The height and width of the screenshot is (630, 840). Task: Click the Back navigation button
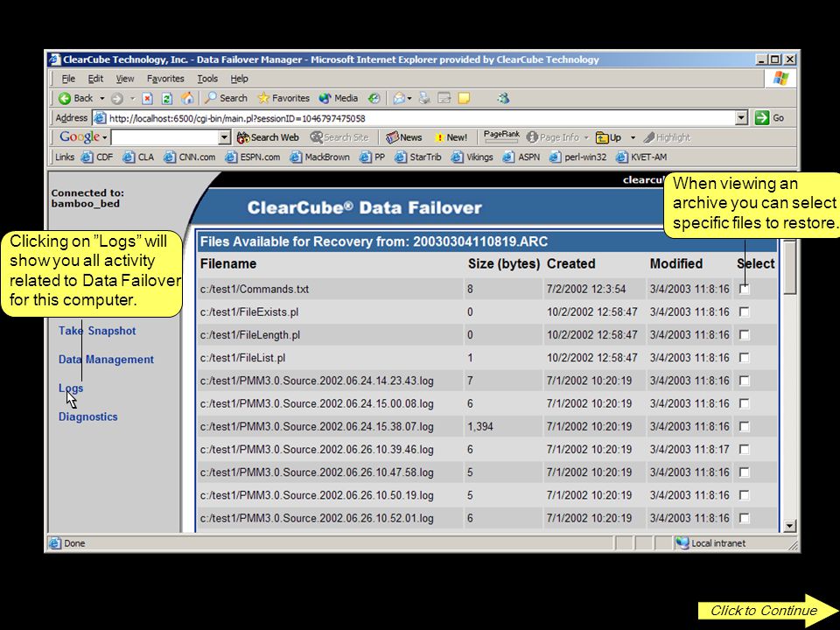coord(76,98)
